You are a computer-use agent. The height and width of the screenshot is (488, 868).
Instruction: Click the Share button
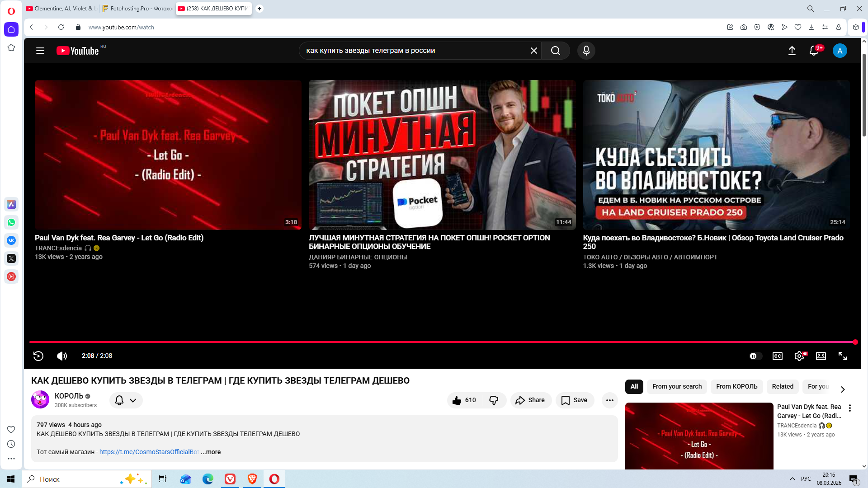(x=531, y=400)
